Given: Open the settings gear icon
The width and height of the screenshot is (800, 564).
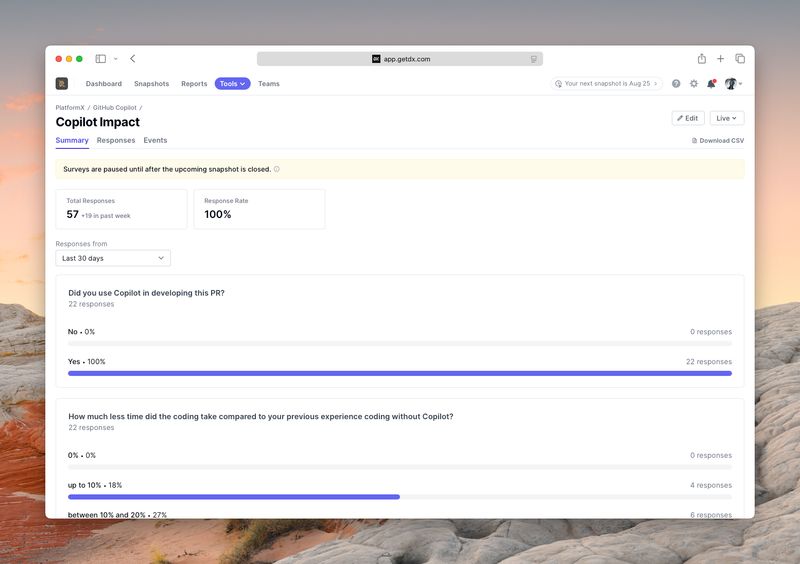Looking at the screenshot, I should (694, 84).
